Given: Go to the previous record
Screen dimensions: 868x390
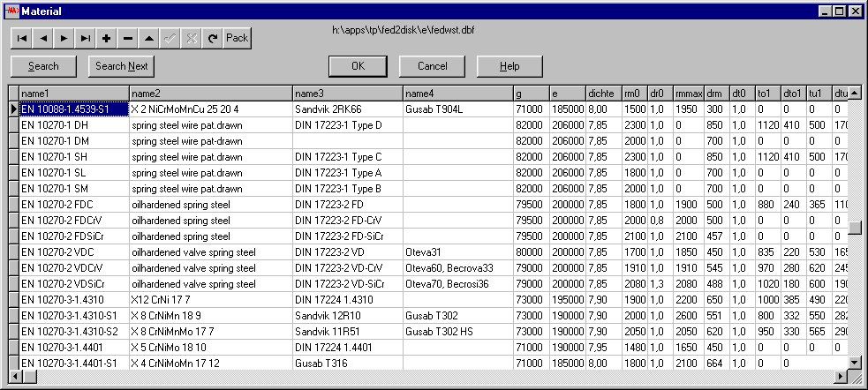Looking at the screenshot, I should tap(43, 38).
